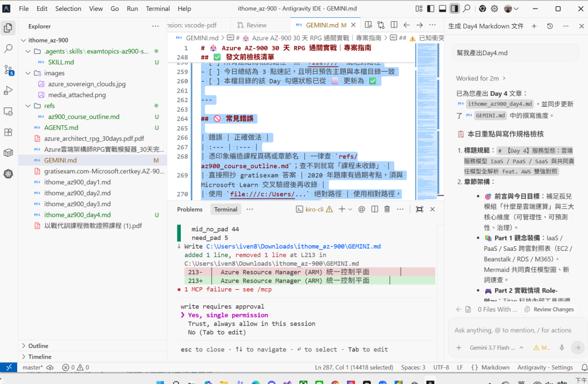Click the magnifier search icon in title bar

pos(466,9)
